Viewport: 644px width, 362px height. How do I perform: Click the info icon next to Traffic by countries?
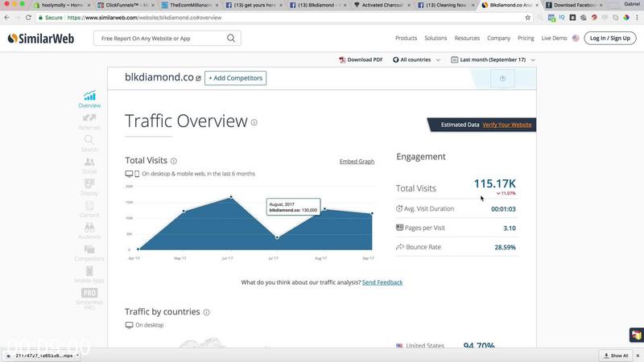tap(207, 312)
